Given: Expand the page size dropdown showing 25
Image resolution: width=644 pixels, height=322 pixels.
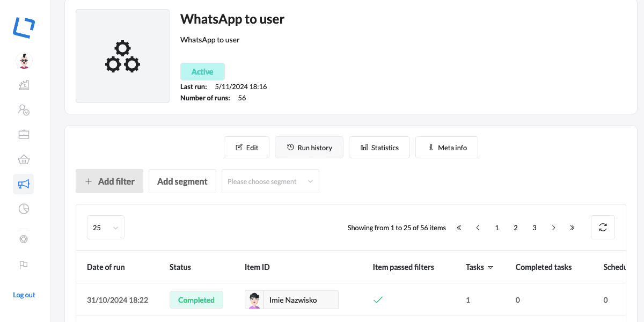Looking at the screenshot, I should coord(106,228).
